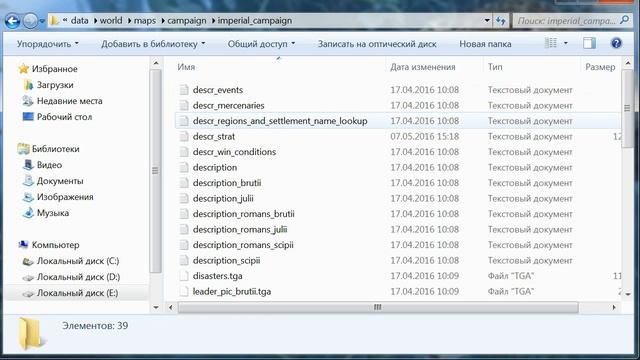Open Локальный диск (E:)

coord(78,293)
